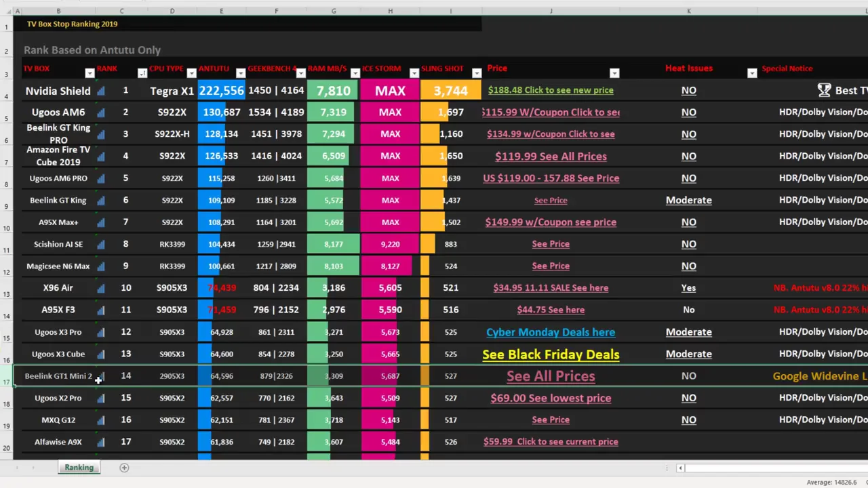Select column K header
The width and height of the screenshot is (868, 488).
tap(688, 11)
